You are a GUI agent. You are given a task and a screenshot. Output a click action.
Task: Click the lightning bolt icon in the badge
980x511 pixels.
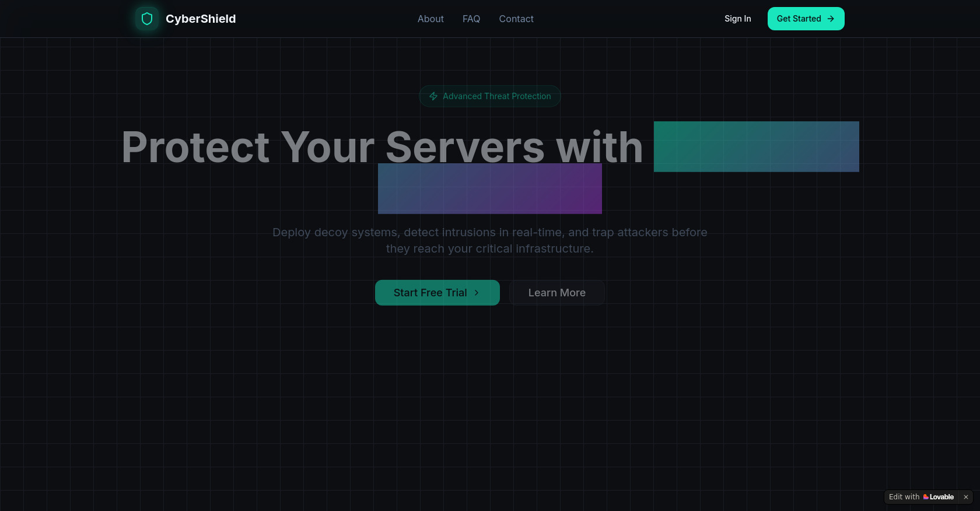pos(433,96)
